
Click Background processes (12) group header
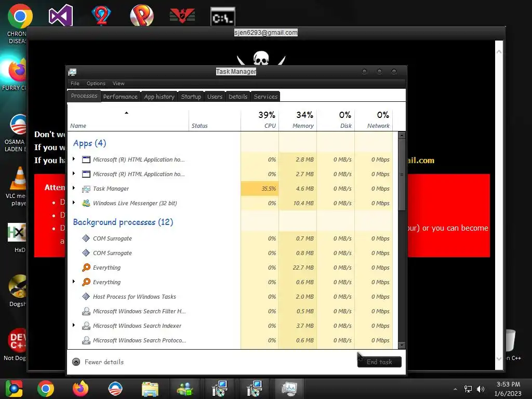123,222
